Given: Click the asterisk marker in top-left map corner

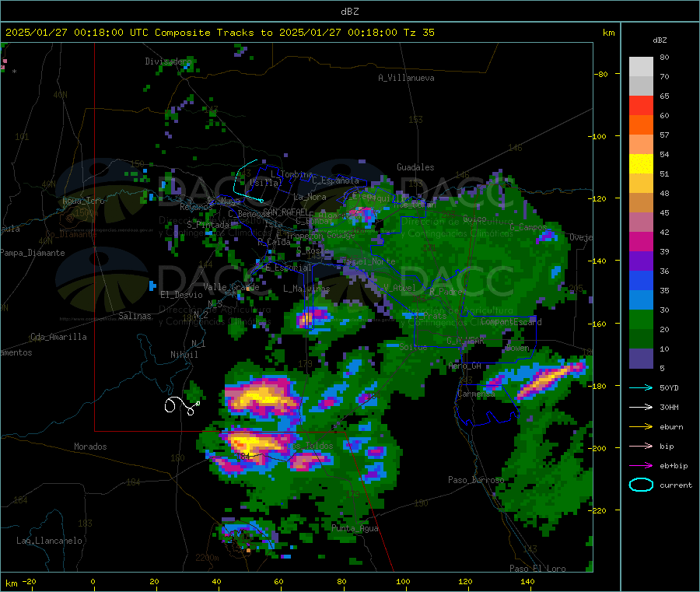Looking at the screenshot, I should click(x=14, y=72).
